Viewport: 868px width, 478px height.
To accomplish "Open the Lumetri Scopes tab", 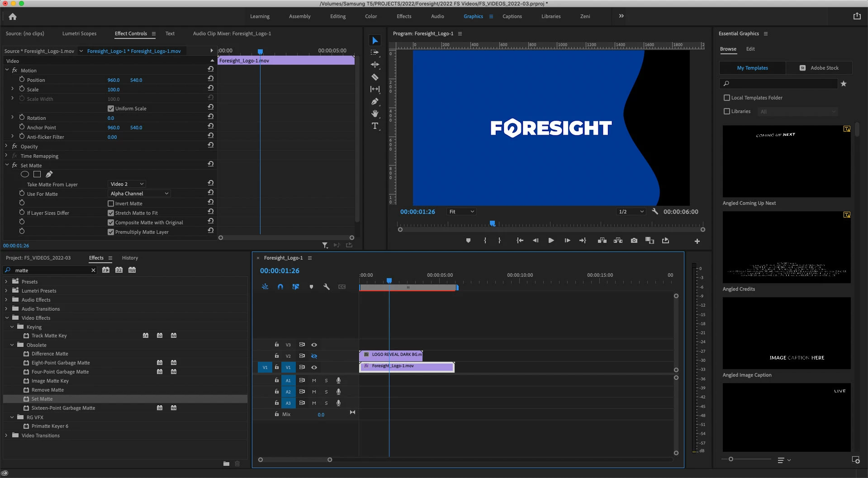I will click(79, 33).
